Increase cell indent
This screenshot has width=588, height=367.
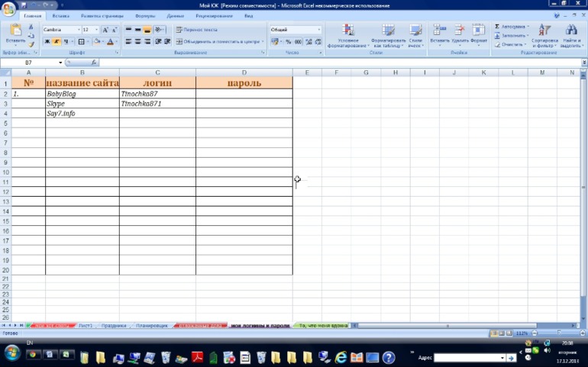pyautogui.click(x=167, y=42)
